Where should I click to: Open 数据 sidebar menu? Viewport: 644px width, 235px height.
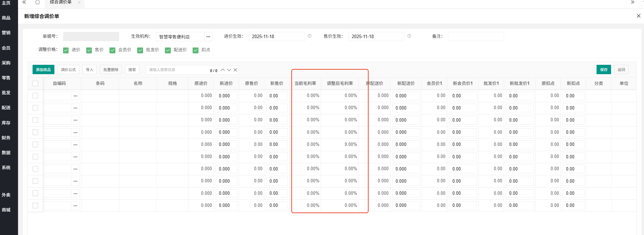coord(6,153)
